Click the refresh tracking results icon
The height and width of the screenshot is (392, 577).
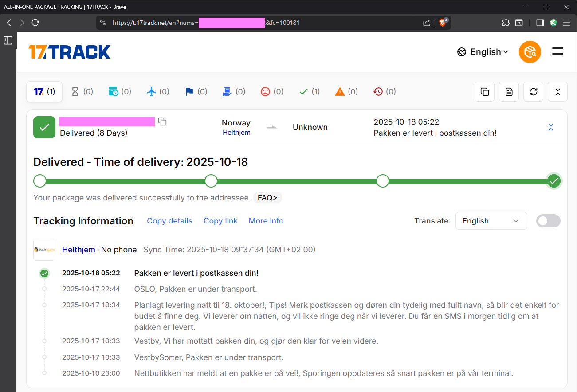tap(533, 92)
